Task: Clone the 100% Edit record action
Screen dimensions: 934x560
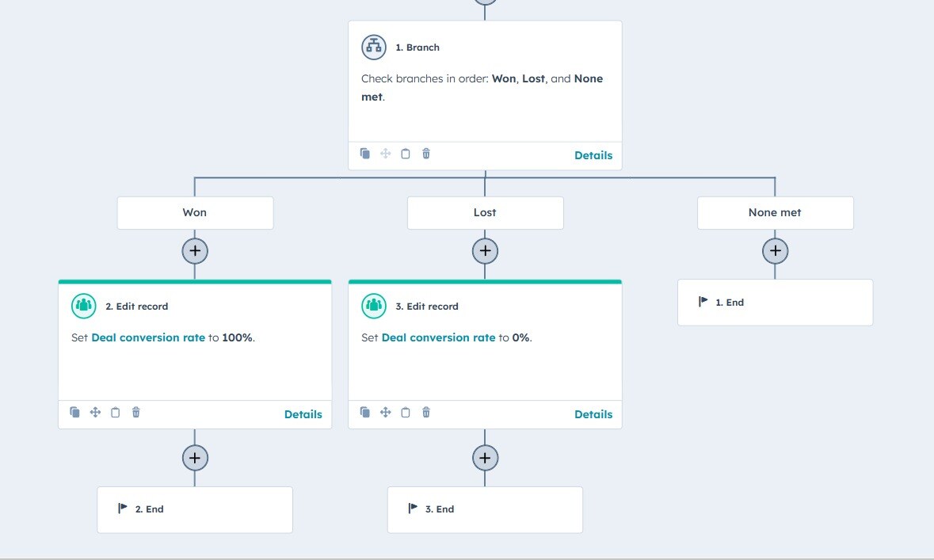Action: tap(75, 412)
